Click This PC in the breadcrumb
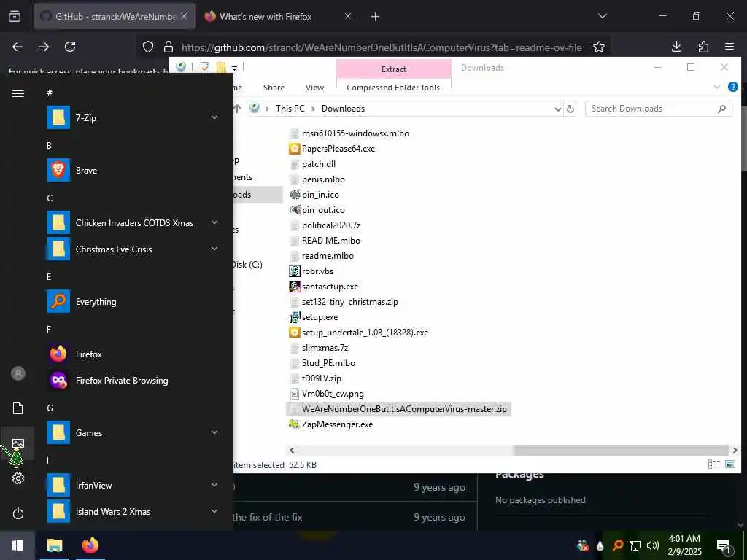Viewport: 747px width, 560px height. 290,109
